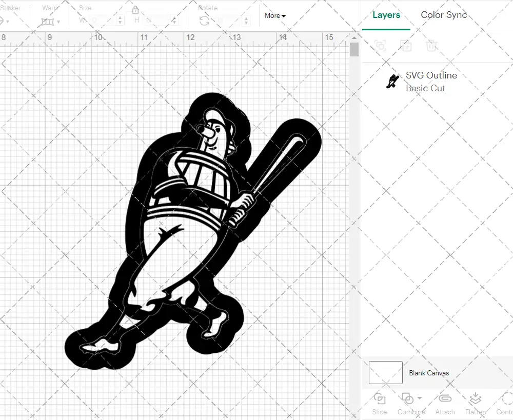The height and width of the screenshot is (420, 513).
Task: Click the scissors cut icon on SVG Outline layer
Action: pyautogui.click(x=392, y=81)
